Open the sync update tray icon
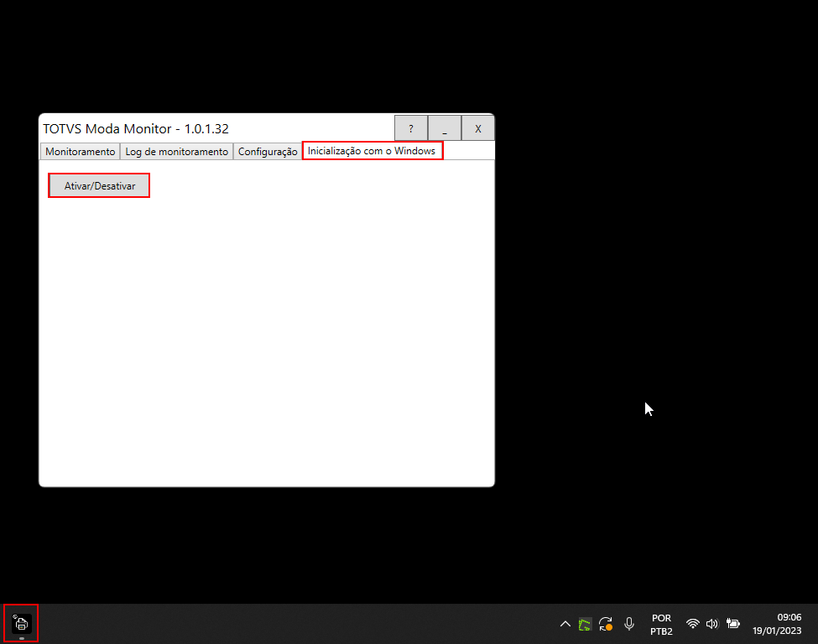The height and width of the screenshot is (644, 818). tap(606, 624)
